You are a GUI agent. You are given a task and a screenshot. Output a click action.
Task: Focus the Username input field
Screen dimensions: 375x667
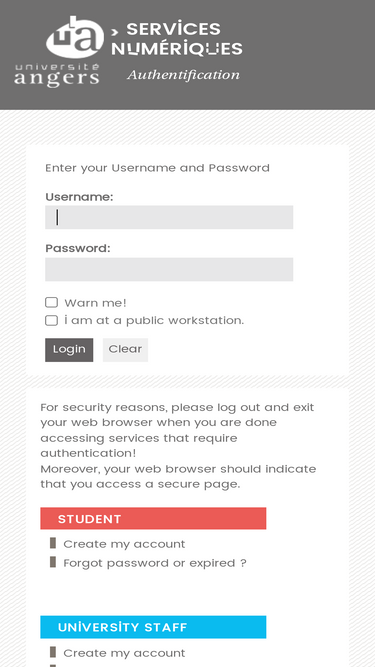tap(169, 217)
